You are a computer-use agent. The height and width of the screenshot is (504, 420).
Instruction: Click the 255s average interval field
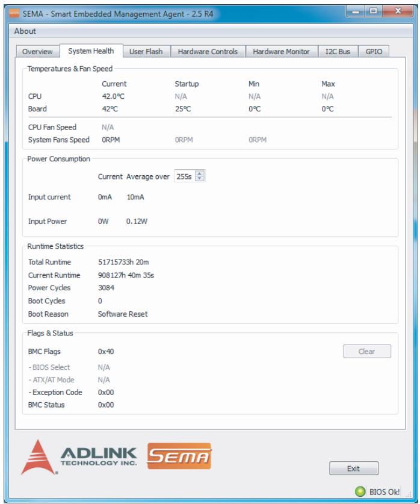pyautogui.click(x=185, y=176)
